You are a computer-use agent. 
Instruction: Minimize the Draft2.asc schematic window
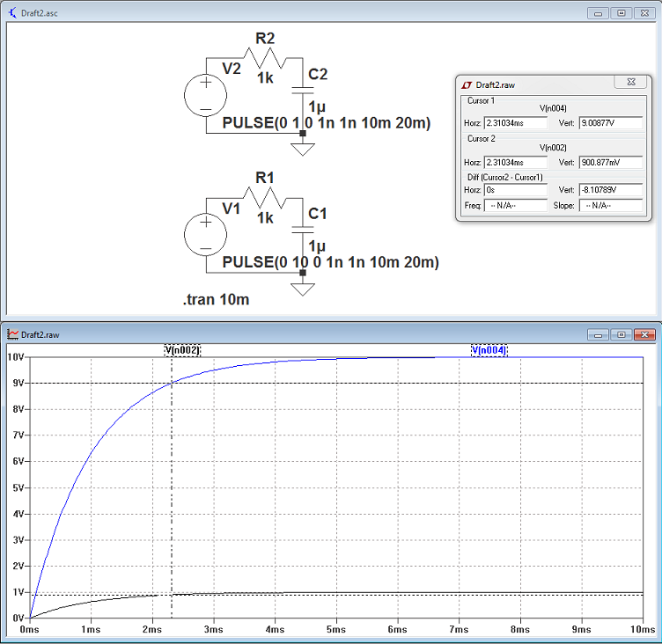(x=598, y=13)
